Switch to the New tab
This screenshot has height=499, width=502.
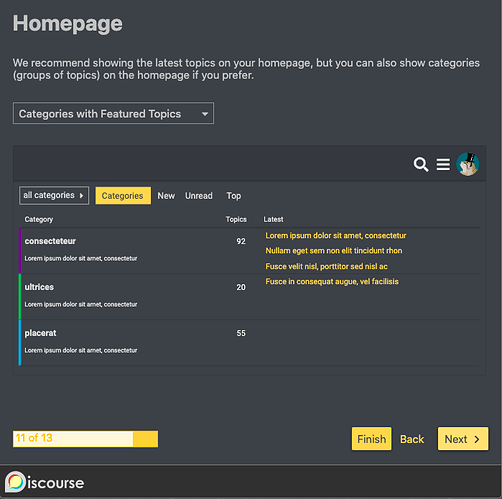[x=166, y=196]
